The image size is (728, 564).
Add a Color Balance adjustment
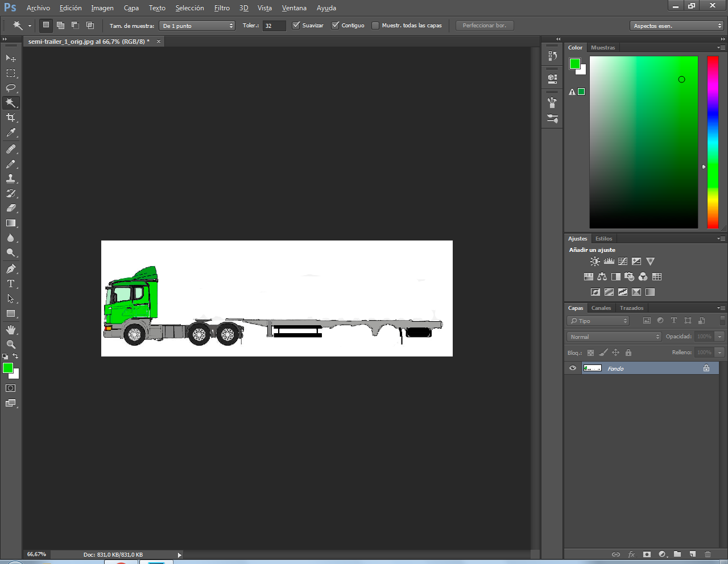click(602, 277)
